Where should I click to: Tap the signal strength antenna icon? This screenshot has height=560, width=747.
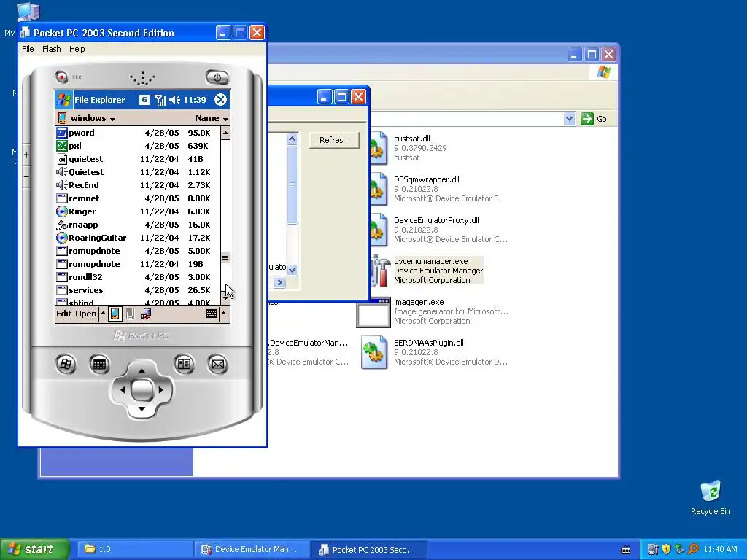tap(160, 100)
